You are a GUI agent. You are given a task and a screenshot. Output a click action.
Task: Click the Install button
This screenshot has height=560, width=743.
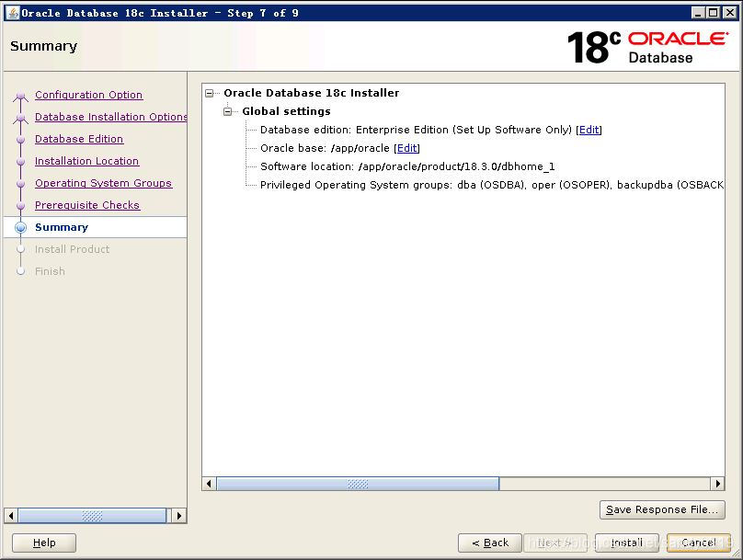point(627,543)
